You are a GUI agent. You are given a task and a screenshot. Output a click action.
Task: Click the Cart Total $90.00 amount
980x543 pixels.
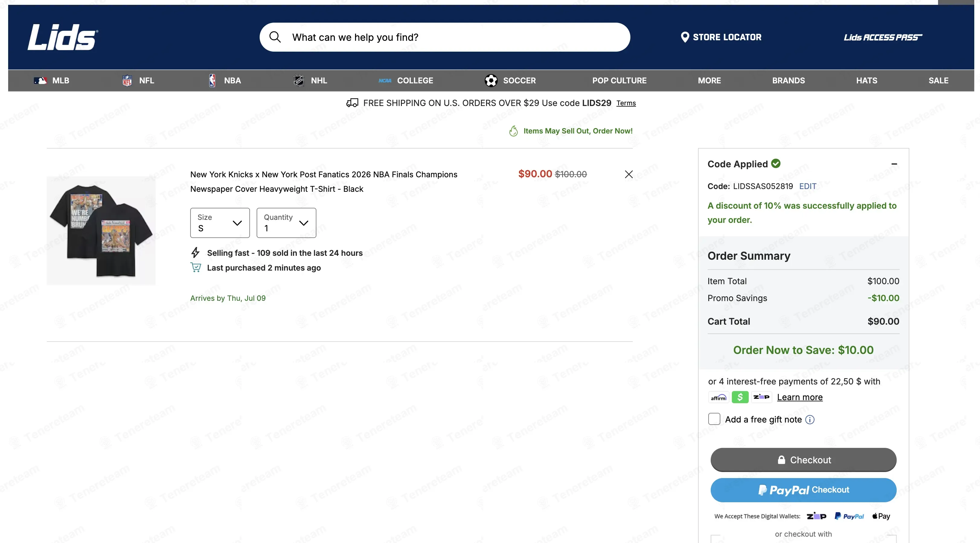click(x=883, y=322)
